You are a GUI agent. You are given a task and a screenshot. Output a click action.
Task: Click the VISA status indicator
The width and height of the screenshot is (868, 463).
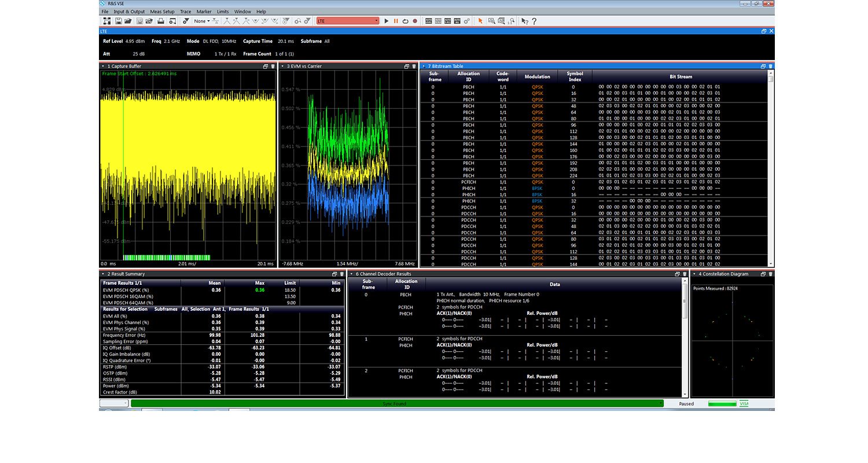coord(745,403)
